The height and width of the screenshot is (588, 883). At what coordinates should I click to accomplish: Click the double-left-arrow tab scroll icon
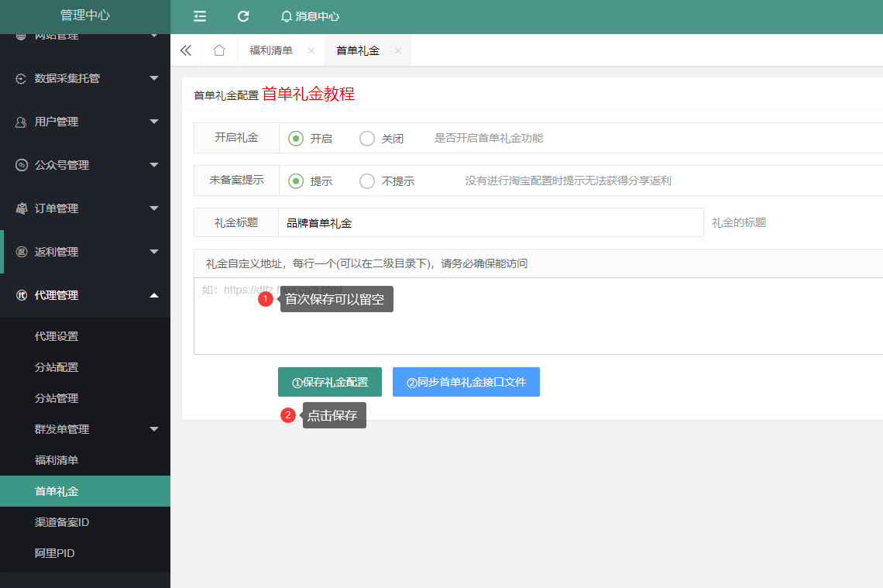pyautogui.click(x=186, y=50)
